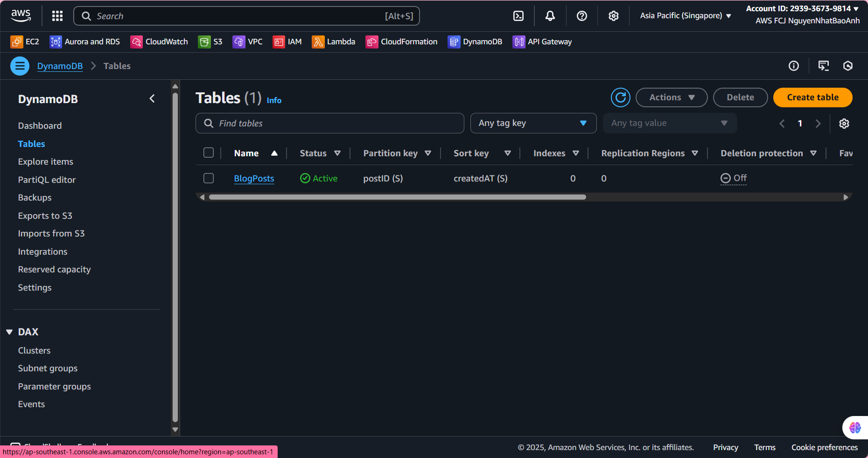Image resolution: width=868 pixels, height=458 pixels.
Task: Open Lambda from the favorites bar
Action: pos(334,42)
